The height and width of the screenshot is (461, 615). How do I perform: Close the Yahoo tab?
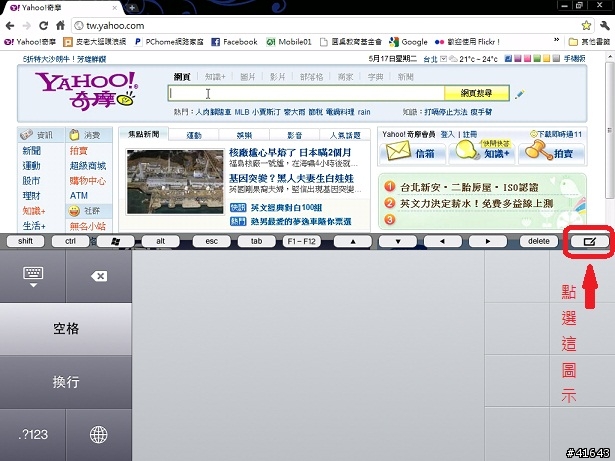pos(115,7)
